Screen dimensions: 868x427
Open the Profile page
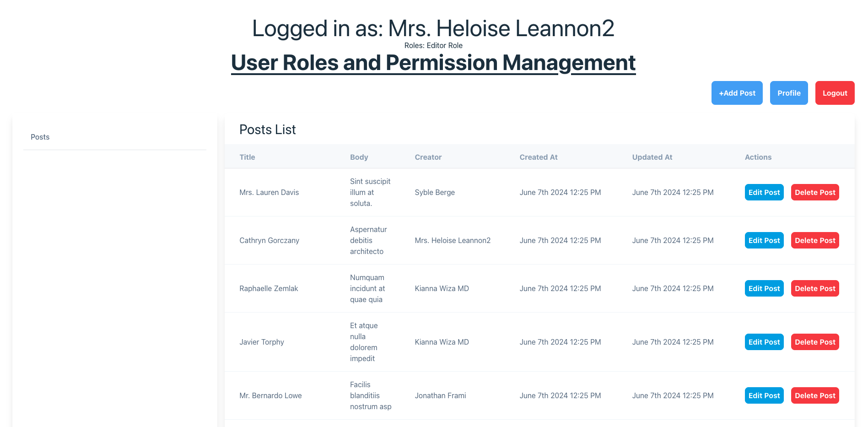coord(788,93)
